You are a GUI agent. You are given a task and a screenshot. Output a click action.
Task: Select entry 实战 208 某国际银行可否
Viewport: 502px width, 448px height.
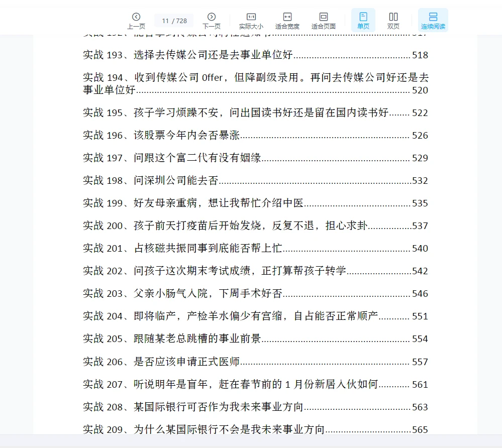(255, 407)
